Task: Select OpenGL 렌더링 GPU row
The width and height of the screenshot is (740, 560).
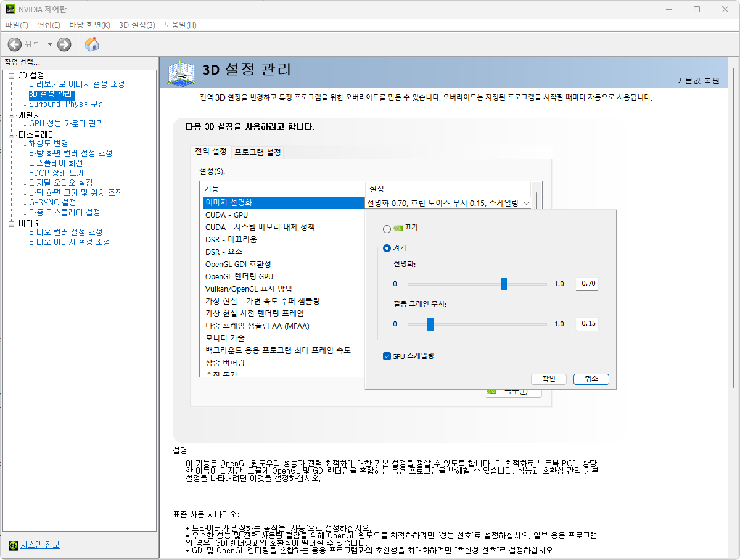Action: (x=284, y=277)
